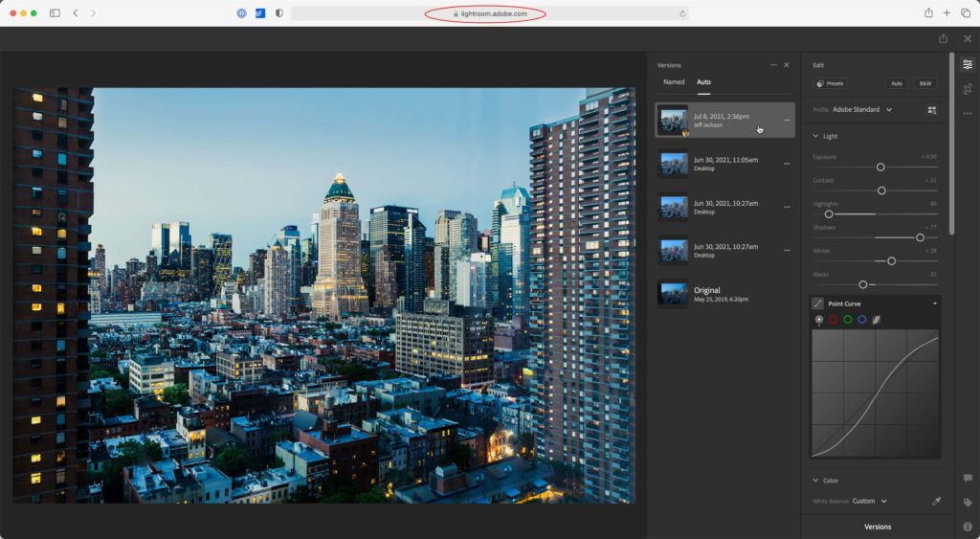980x539 pixels.
Task: Go back in Safari
Action: coord(76,13)
